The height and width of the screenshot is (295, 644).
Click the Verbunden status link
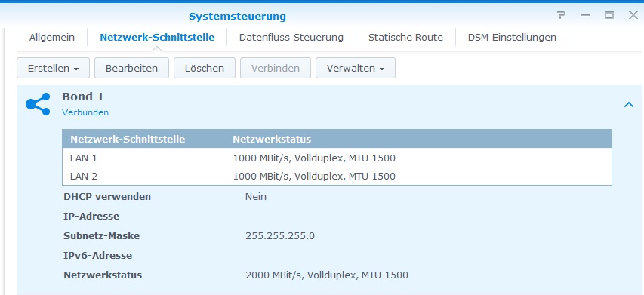point(85,112)
